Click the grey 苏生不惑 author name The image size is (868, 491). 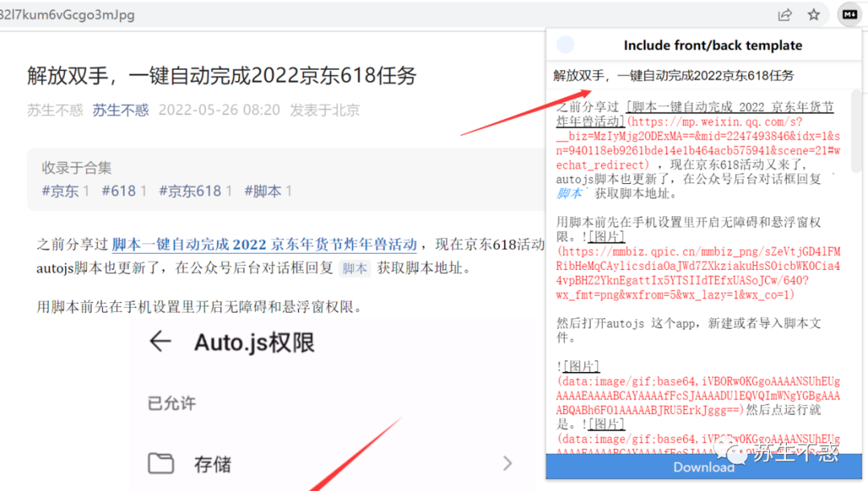[55, 110]
